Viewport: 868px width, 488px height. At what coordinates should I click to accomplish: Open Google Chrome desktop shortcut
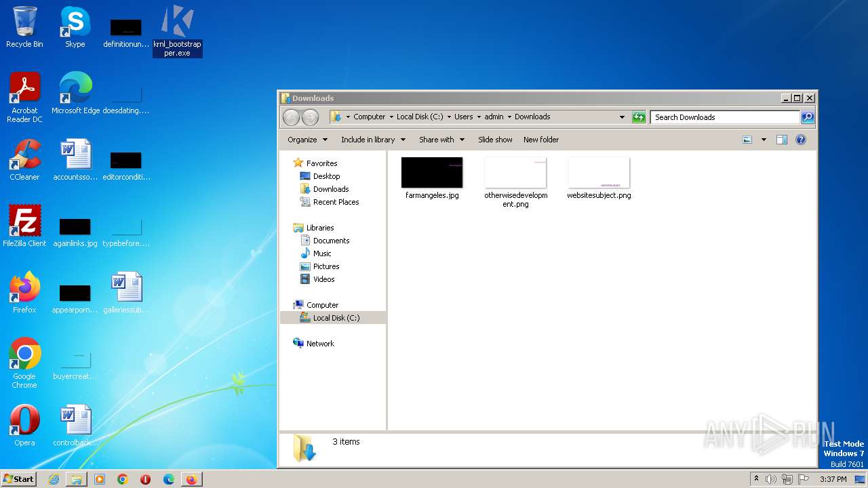click(x=24, y=363)
